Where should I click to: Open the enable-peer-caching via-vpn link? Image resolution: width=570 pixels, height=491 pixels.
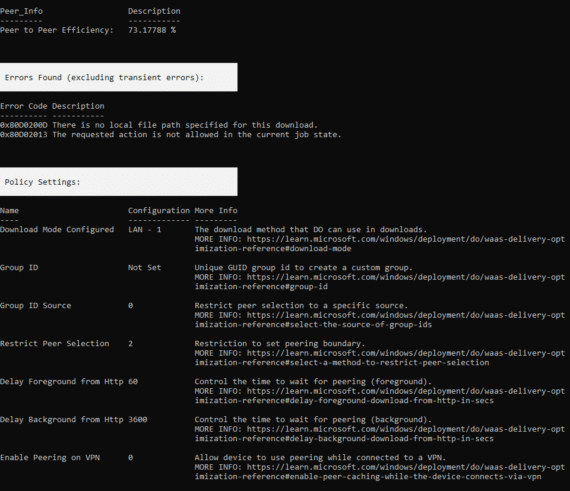(380, 472)
